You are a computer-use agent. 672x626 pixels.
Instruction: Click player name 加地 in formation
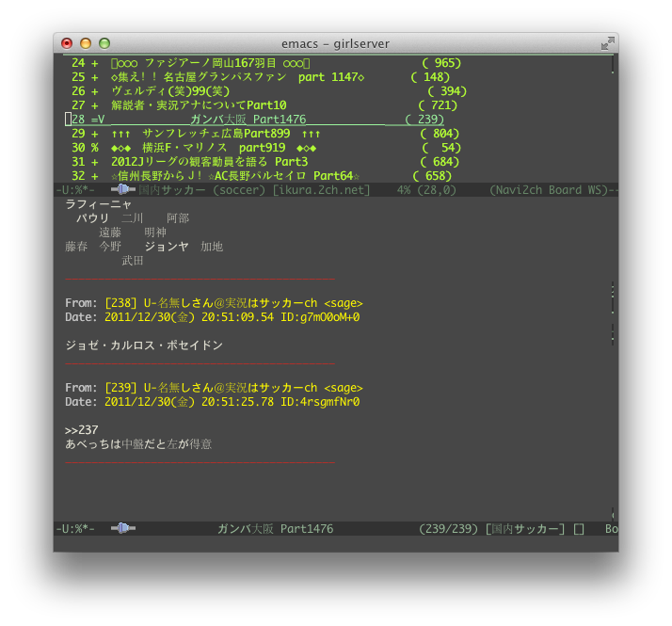tap(212, 247)
